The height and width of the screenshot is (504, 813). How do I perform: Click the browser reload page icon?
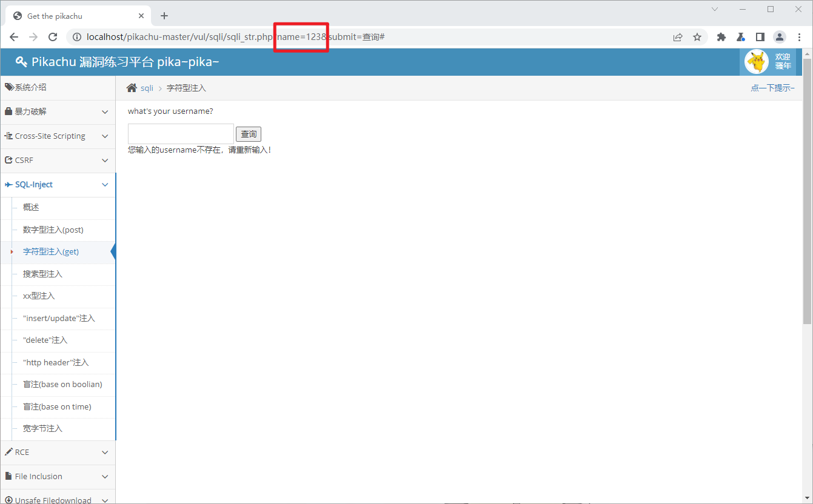pyautogui.click(x=53, y=37)
